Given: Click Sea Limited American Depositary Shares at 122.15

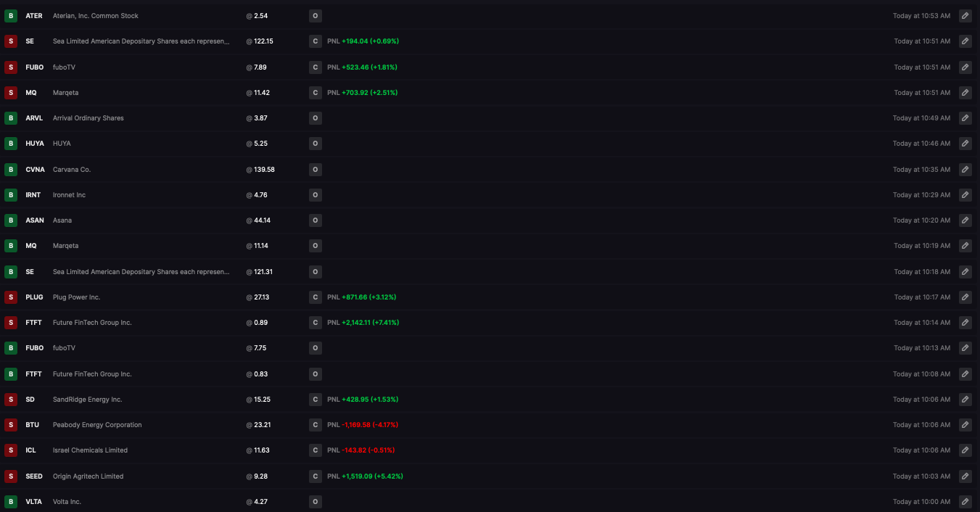Looking at the screenshot, I should [141, 41].
